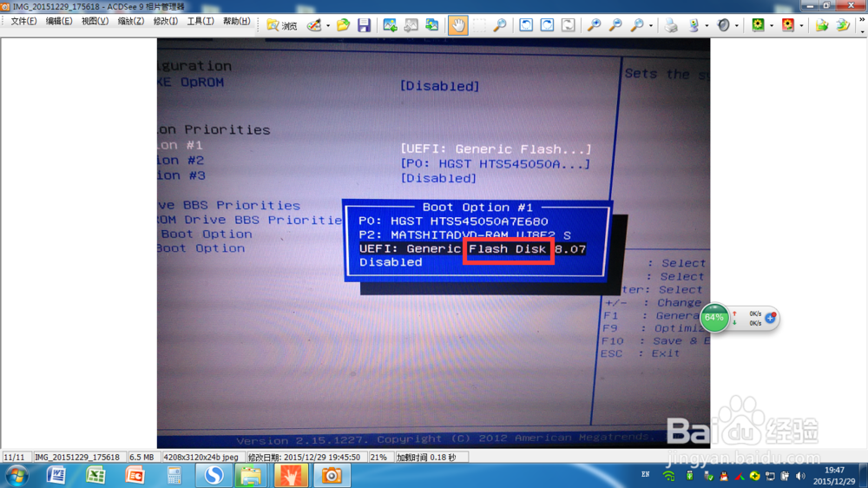Open the Windows Start menu

pyautogui.click(x=16, y=476)
